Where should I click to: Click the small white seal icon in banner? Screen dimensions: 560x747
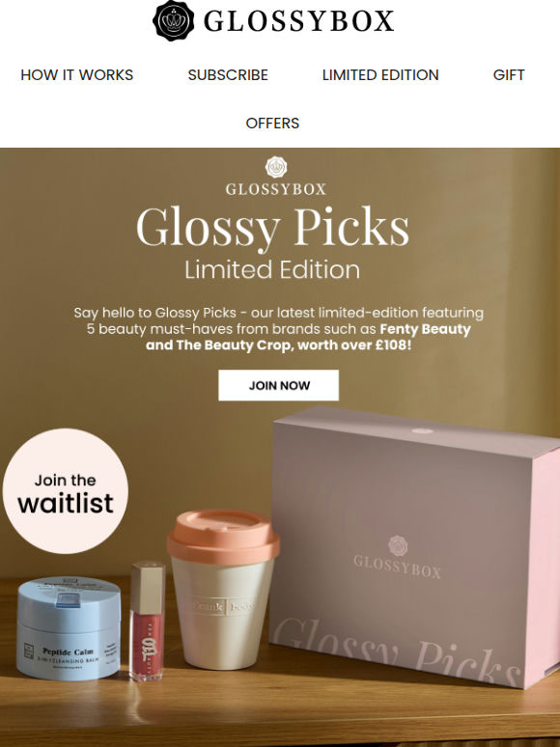[276, 167]
